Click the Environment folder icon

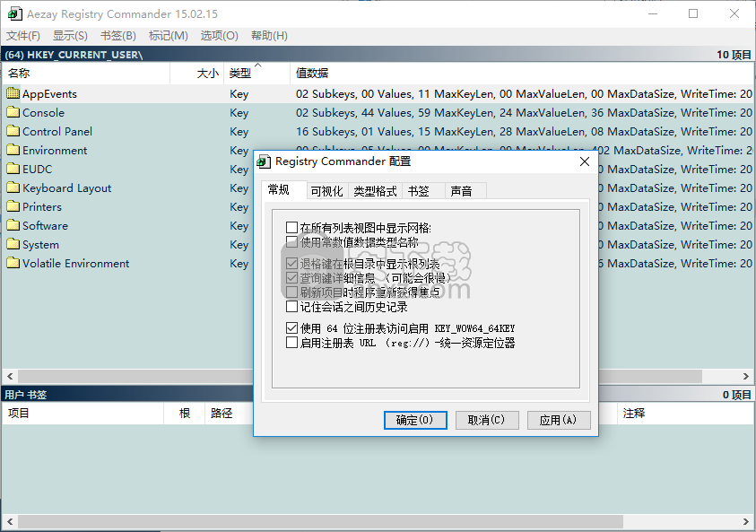(13, 150)
